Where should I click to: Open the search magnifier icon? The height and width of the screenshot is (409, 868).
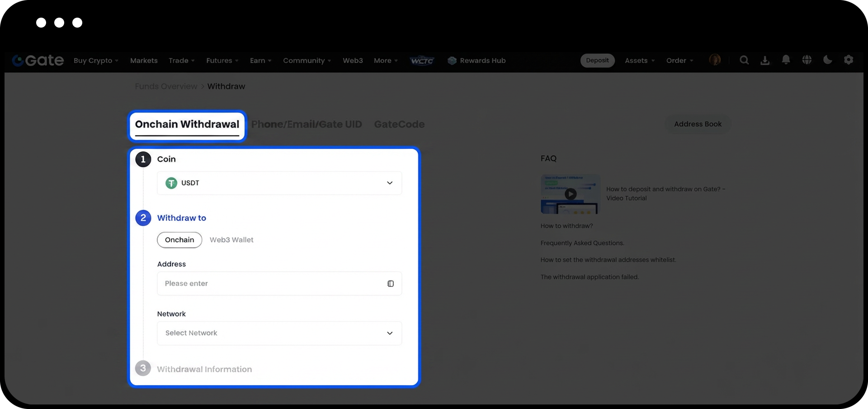tap(744, 60)
